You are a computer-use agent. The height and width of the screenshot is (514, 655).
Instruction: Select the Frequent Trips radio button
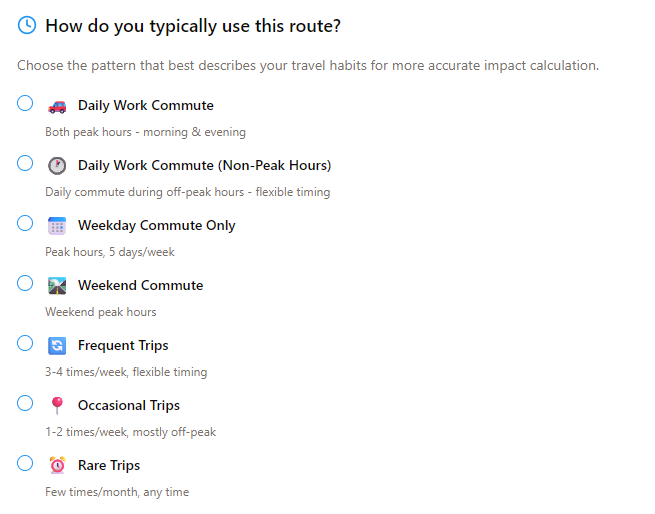(x=25, y=343)
